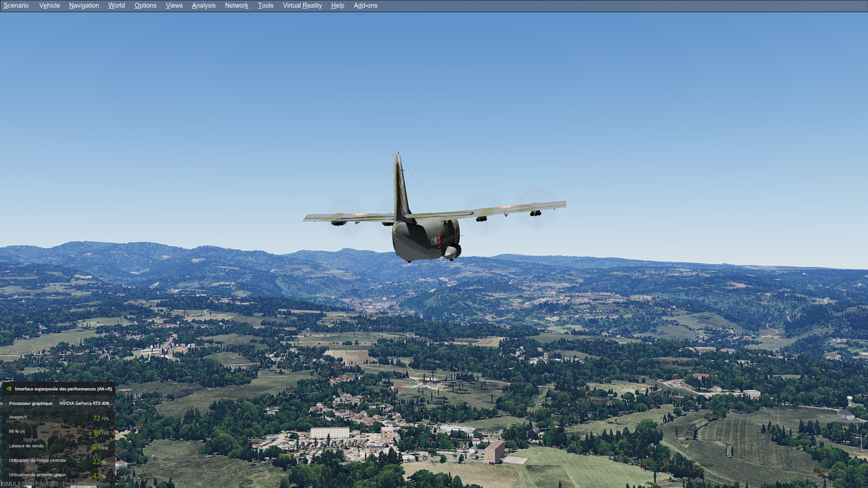The width and height of the screenshot is (868, 488).
Task: Open the Analysis menu
Action: click(203, 5)
